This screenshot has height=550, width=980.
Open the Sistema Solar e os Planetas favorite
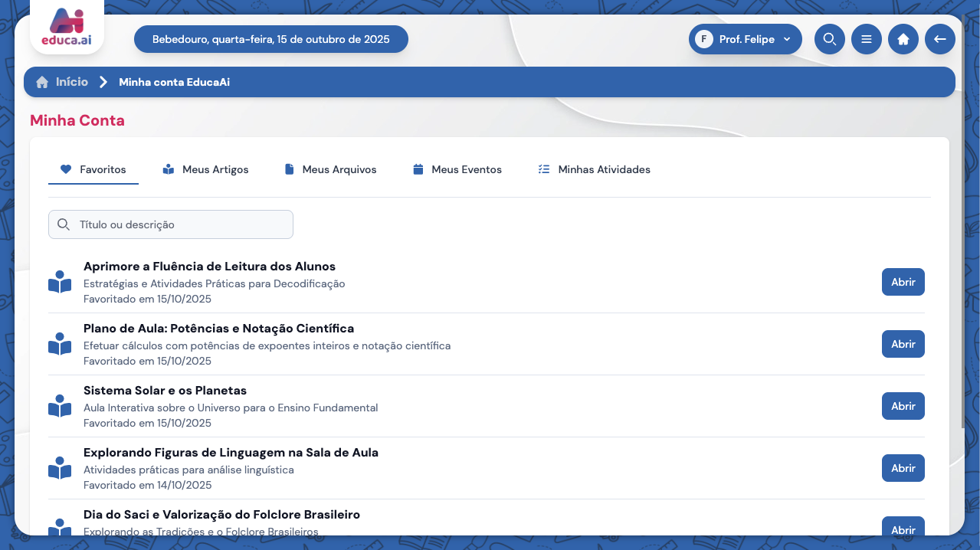(x=903, y=406)
